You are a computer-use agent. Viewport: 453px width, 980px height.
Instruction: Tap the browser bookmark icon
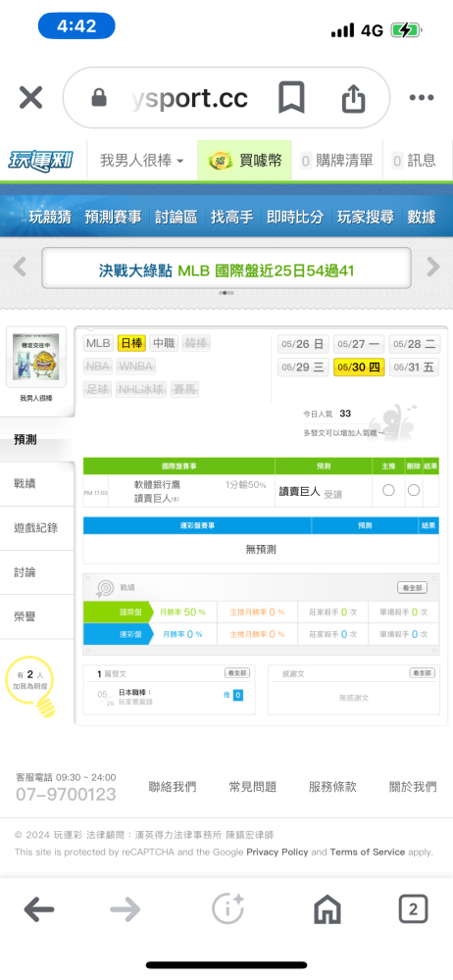click(291, 98)
